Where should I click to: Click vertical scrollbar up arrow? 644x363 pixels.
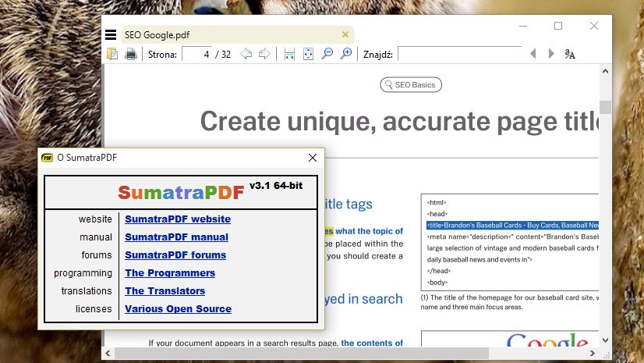(x=605, y=71)
